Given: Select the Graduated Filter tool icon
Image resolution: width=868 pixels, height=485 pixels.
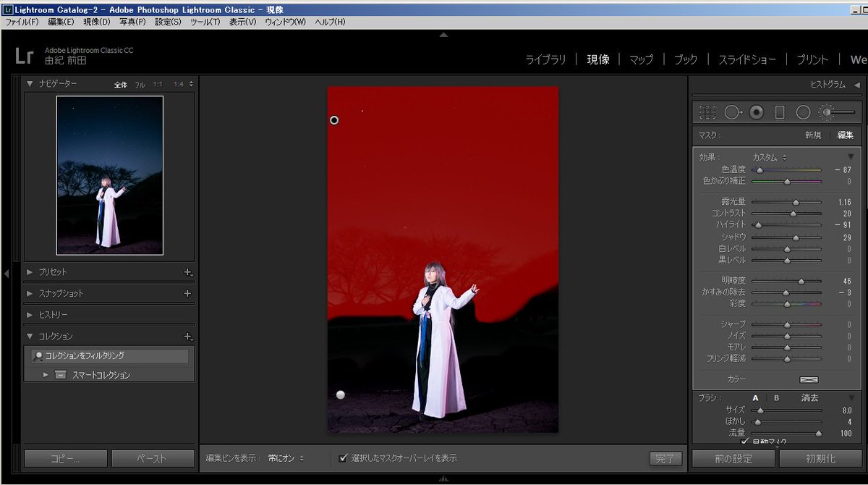Looking at the screenshot, I should (x=780, y=112).
